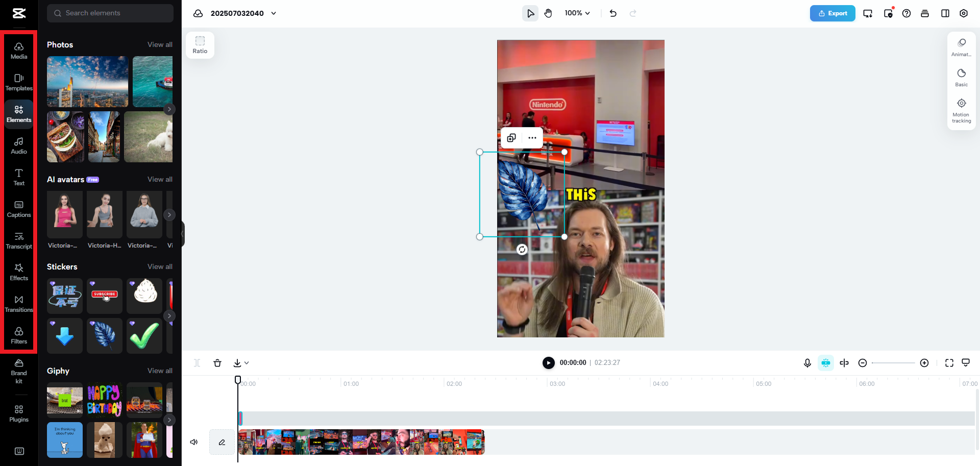Open the 100% zoom level dropdown
The image size is (980, 466).
pyautogui.click(x=577, y=13)
